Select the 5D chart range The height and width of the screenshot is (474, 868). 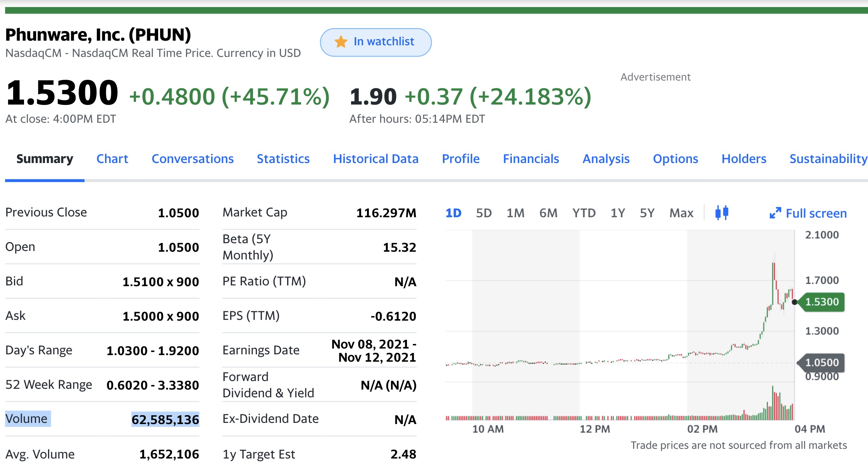[x=484, y=213]
